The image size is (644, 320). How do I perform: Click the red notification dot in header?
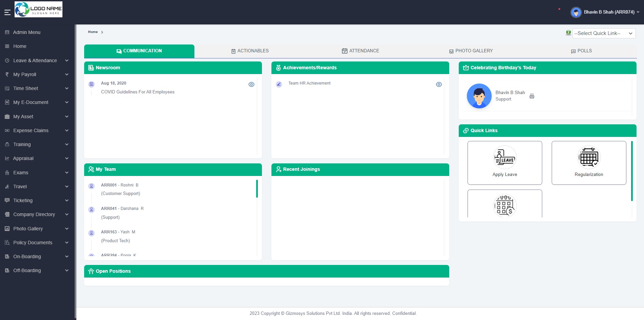[559, 9]
